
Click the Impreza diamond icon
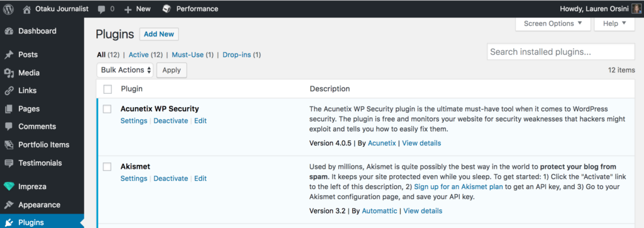9,186
